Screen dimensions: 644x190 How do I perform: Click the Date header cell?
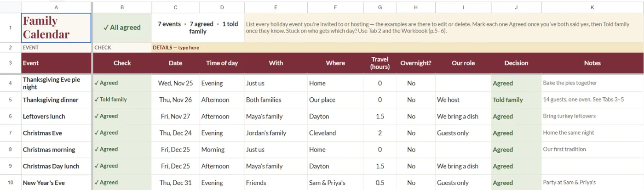coord(175,63)
